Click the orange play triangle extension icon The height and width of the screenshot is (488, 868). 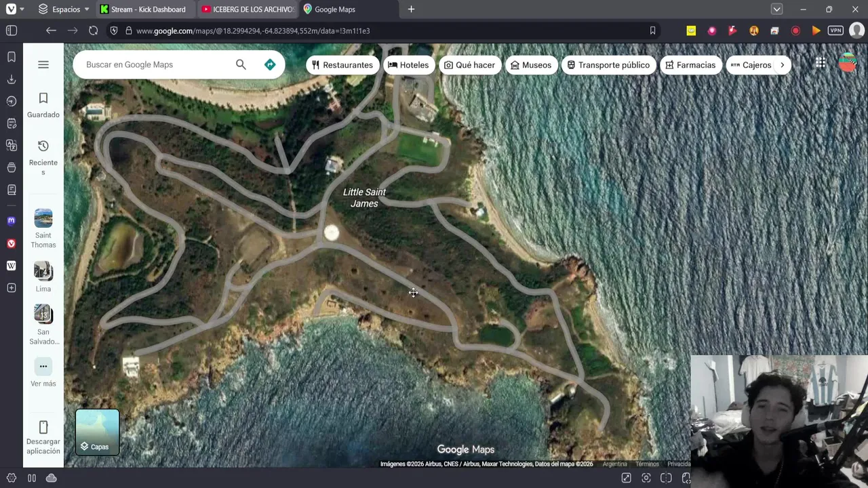pyautogui.click(x=816, y=30)
